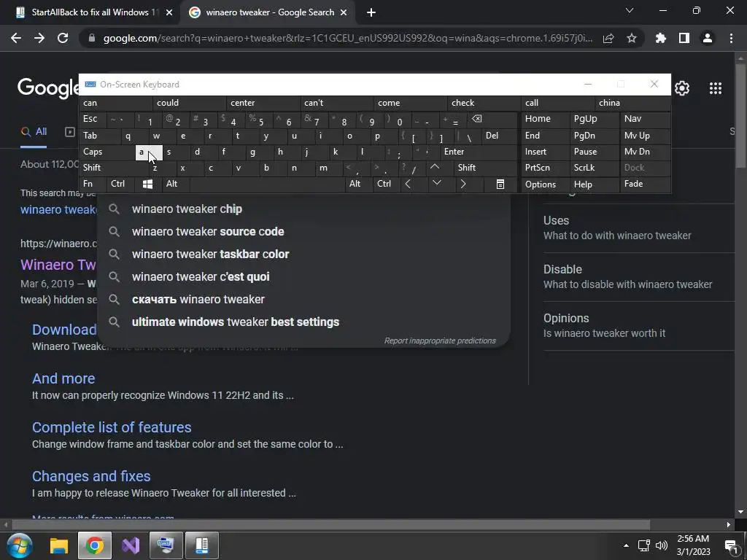
Task: Expand the Uses topic section
Action: pyautogui.click(x=638, y=228)
